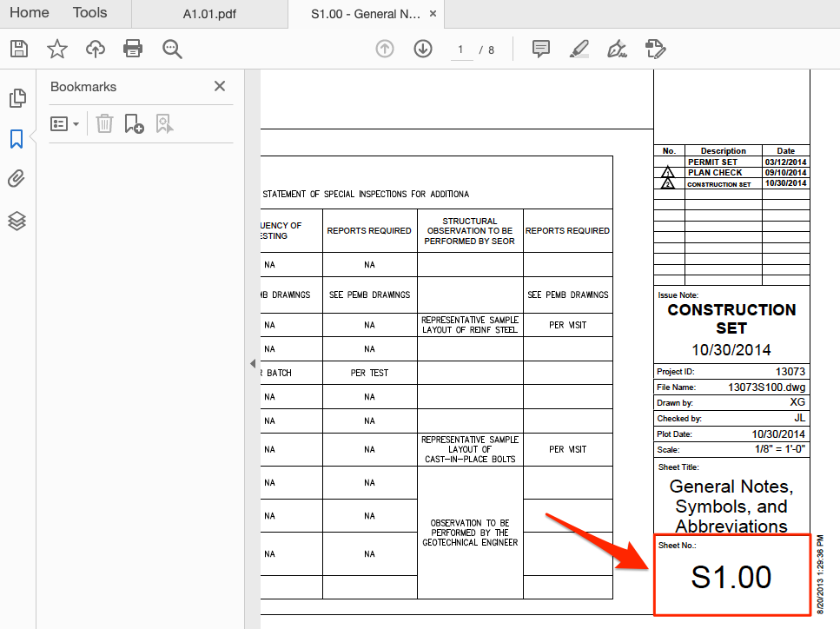This screenshot has height=629, width=840.
Task: Open the Fill & Sign tool
Action: pos(617,49)
